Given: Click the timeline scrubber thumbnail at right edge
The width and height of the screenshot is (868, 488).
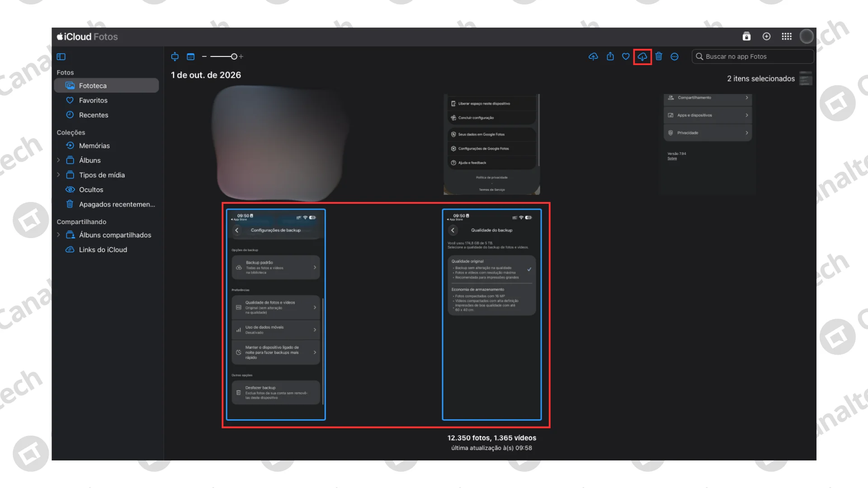Looking at the screenshot, I should click(806, 79).
